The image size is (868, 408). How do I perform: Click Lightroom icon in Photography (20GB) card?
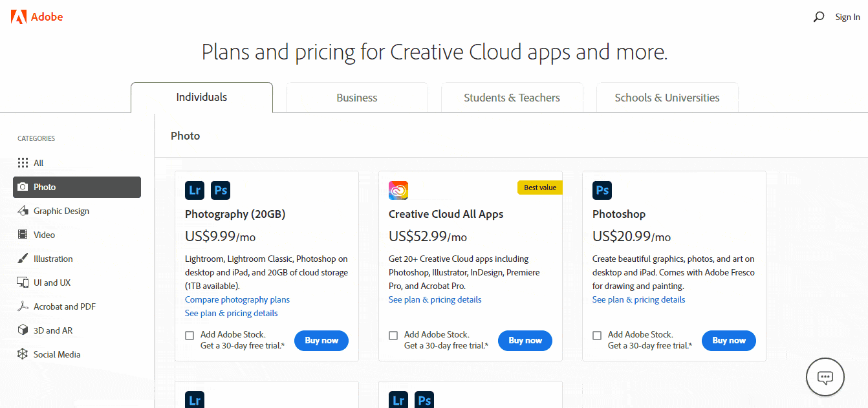(x=195, y=190)
